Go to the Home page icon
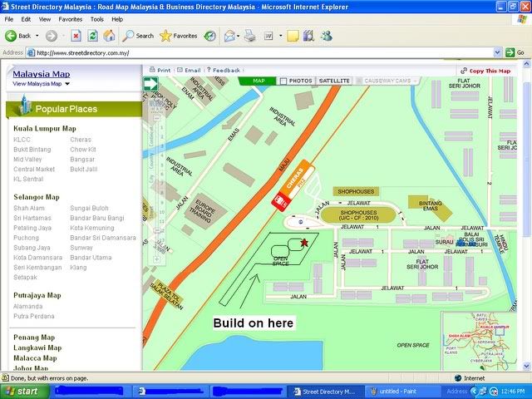Image resolution: width=532 pixels, height=399 pixels. click(109, 36)
